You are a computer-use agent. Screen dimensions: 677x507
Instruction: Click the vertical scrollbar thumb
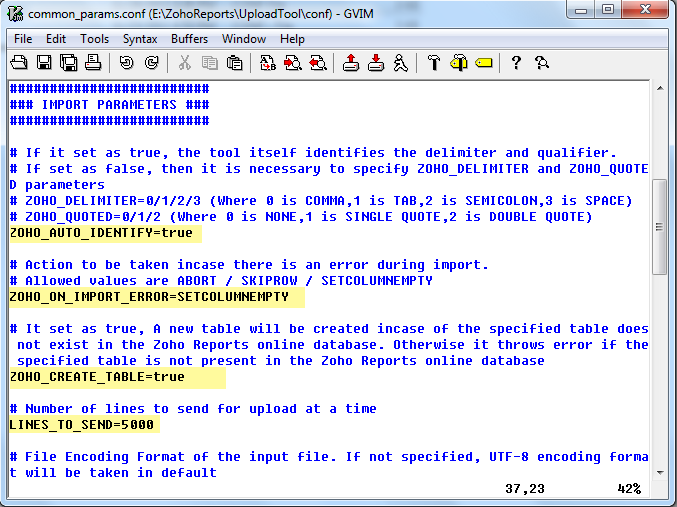coord(660,227)
